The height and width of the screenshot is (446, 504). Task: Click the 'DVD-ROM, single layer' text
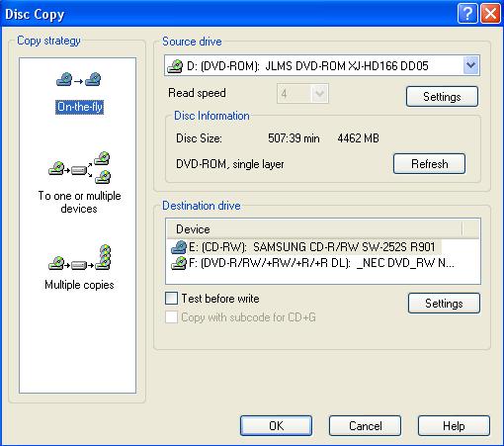[x=230, y=164]
